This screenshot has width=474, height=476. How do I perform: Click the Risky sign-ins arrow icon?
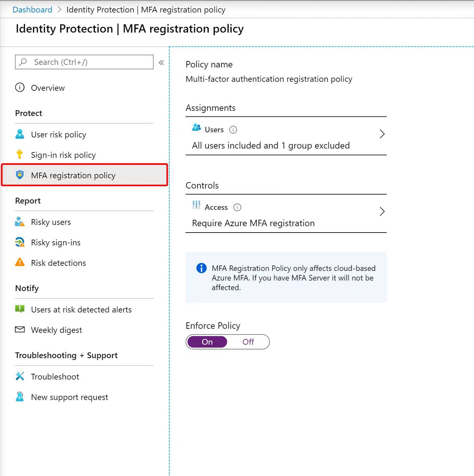20,242
